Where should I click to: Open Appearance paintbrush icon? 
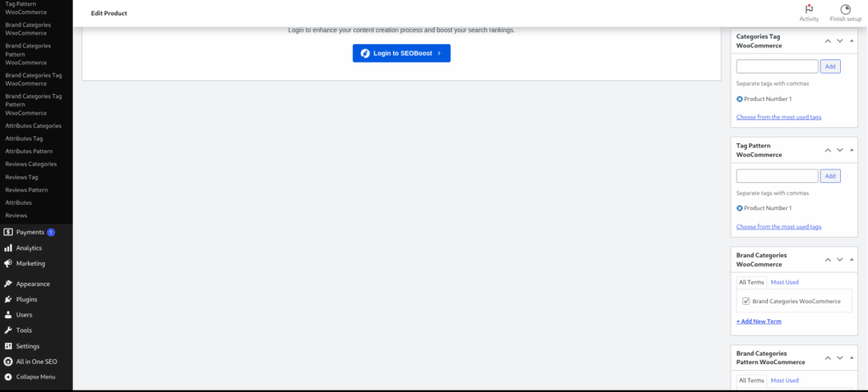click(8, 284)
